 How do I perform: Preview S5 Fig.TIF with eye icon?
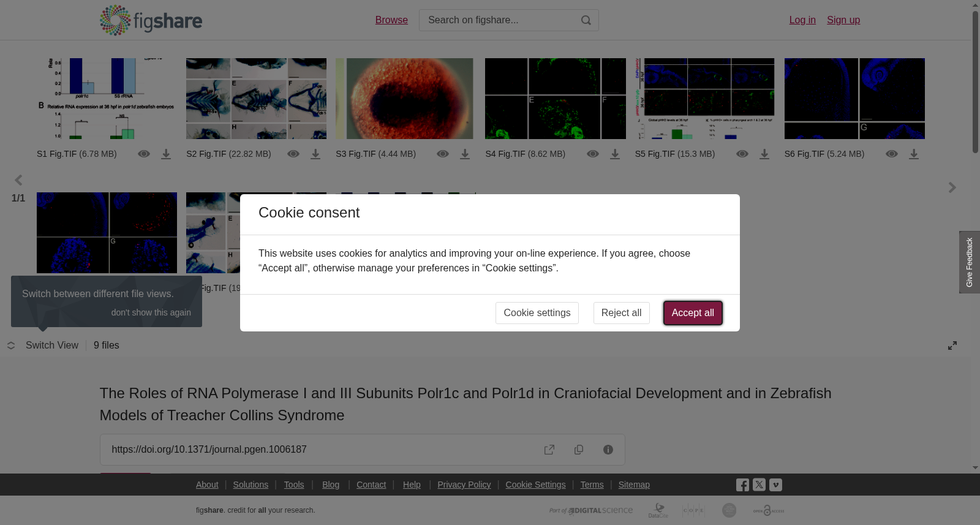pyautogui.click(x=742, y=154)
